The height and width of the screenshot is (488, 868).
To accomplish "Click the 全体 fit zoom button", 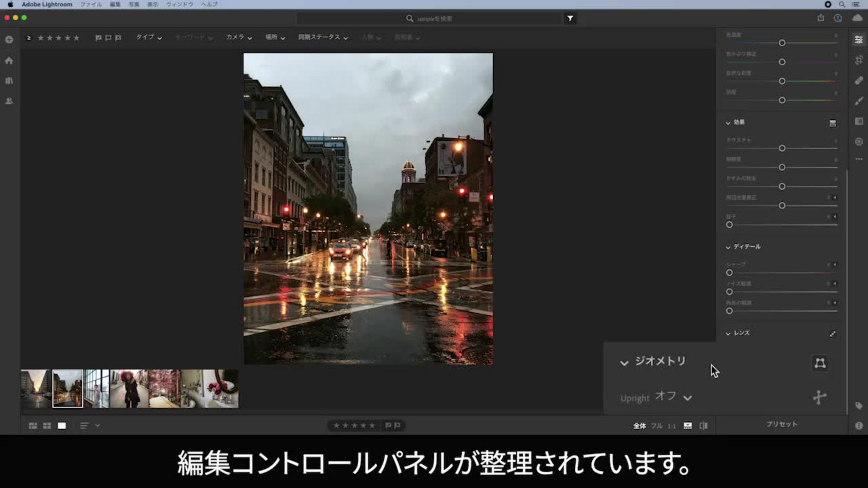I will (639, 426).
